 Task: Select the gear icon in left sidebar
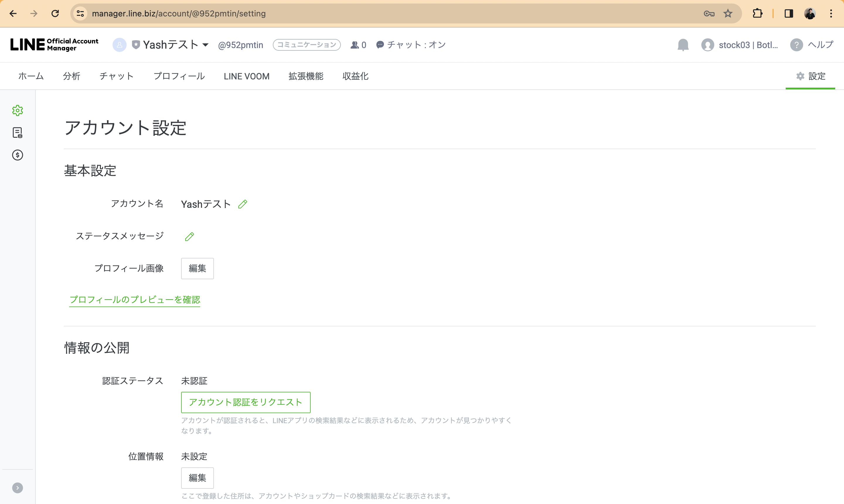tap(17, 110)
